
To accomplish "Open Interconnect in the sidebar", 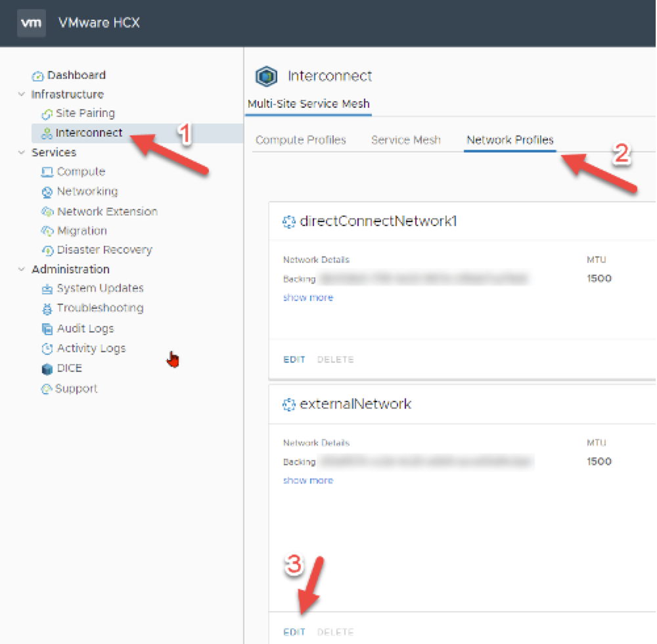I will (89, 133).
